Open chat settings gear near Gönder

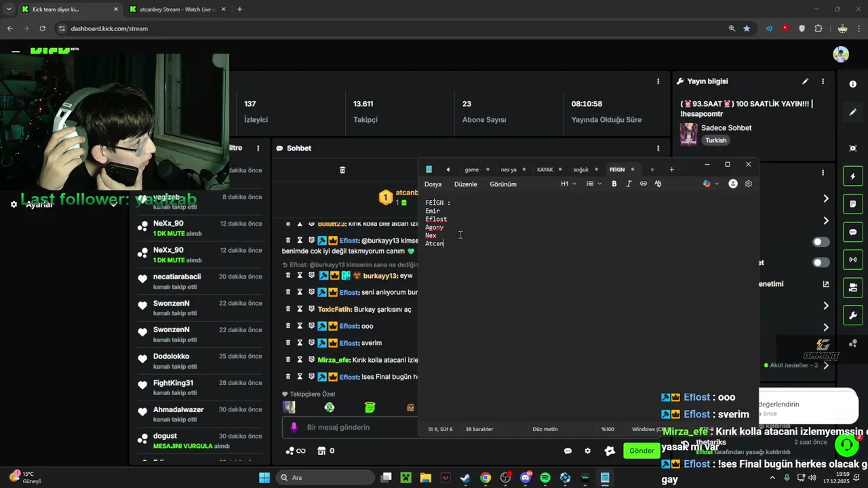[x=588, y=451]
